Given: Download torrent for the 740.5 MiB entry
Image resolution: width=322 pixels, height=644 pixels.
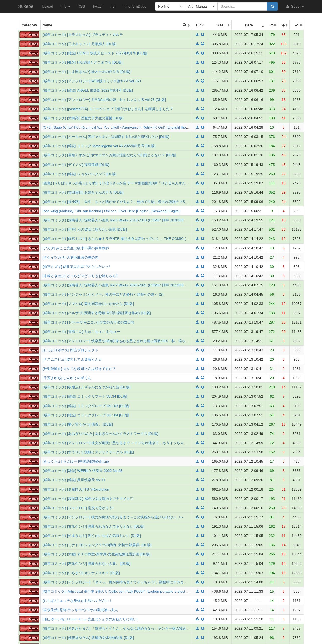Looking at the screenshot, I should (197, 508).
